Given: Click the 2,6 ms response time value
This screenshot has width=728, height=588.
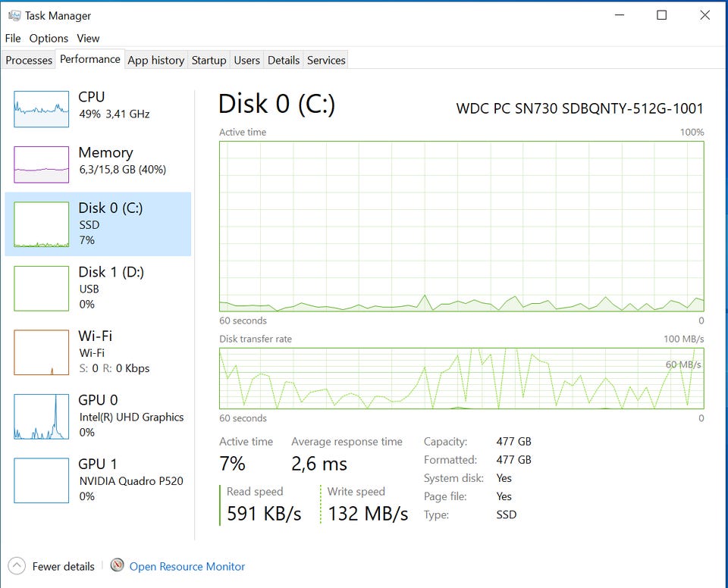Looking at the screenshot, I should (319, 464).
